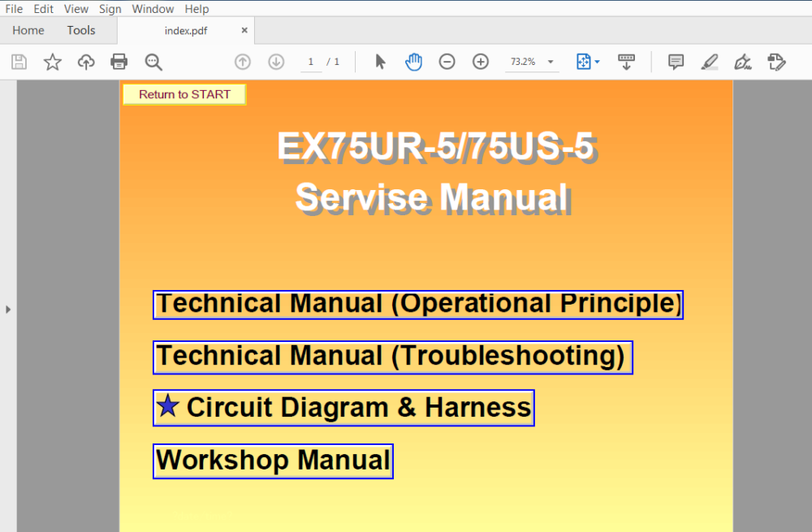This screenshot has height=532, width=812.
Task: Expand fit page options arrow
Action: click(597, 63)
